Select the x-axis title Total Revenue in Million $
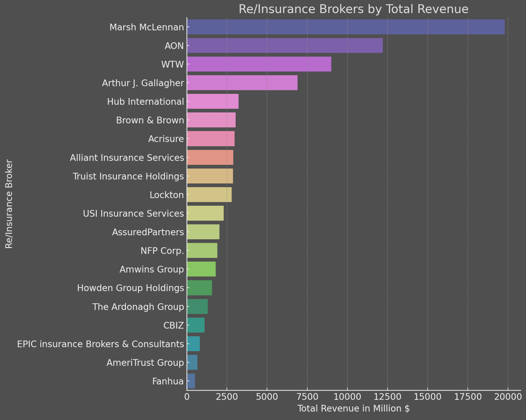526x420 pixels. tap(354, 408)
